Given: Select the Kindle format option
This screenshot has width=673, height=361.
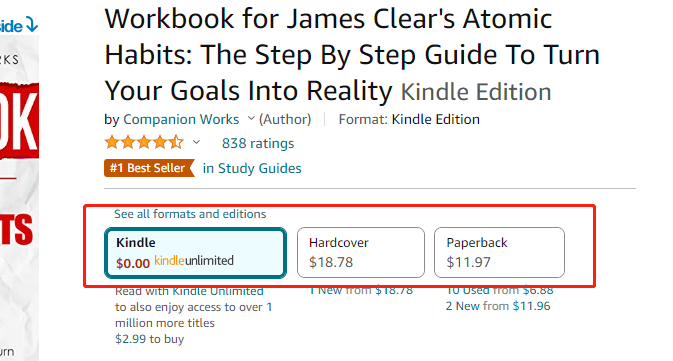Looking at the screenshot, I should point(195,253).
